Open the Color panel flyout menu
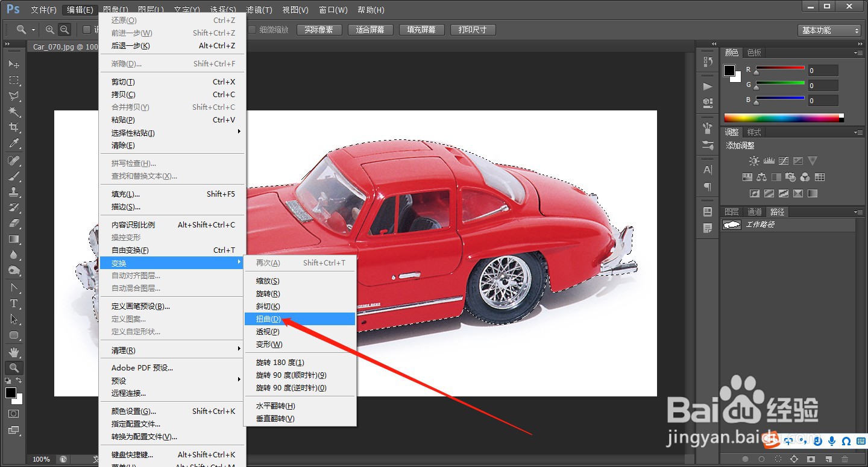This screenshot has height=467, width=868. pyautogui.click(x=858, y=53)
